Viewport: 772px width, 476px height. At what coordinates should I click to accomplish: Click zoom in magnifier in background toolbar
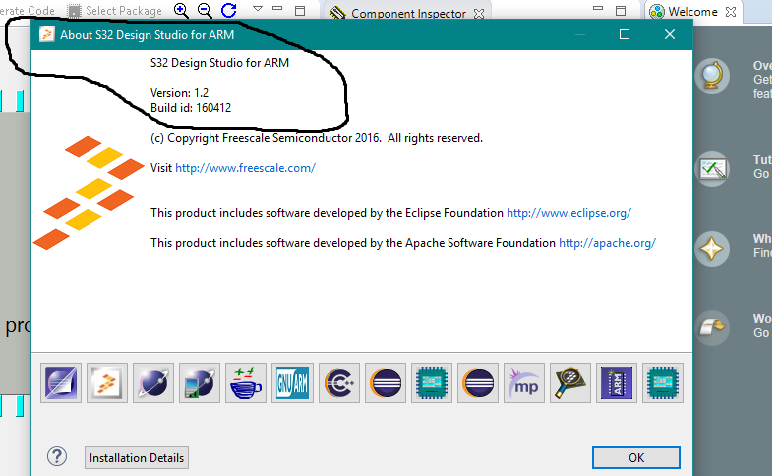point(181,10)
